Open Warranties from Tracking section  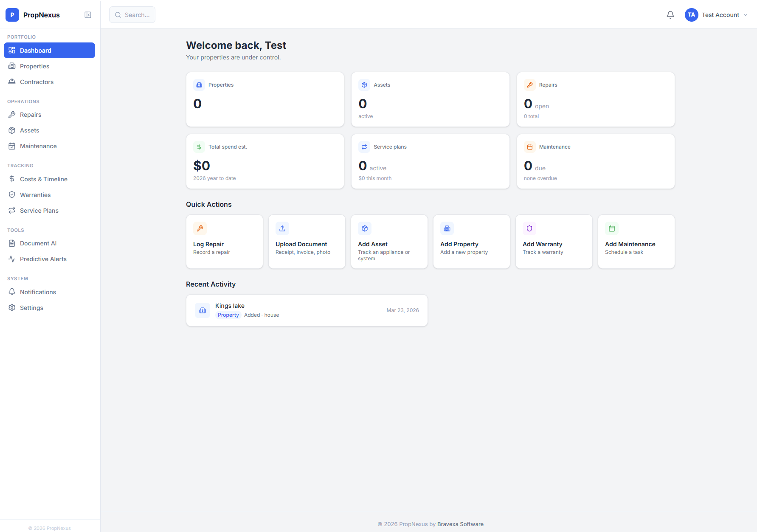point(35,194)
